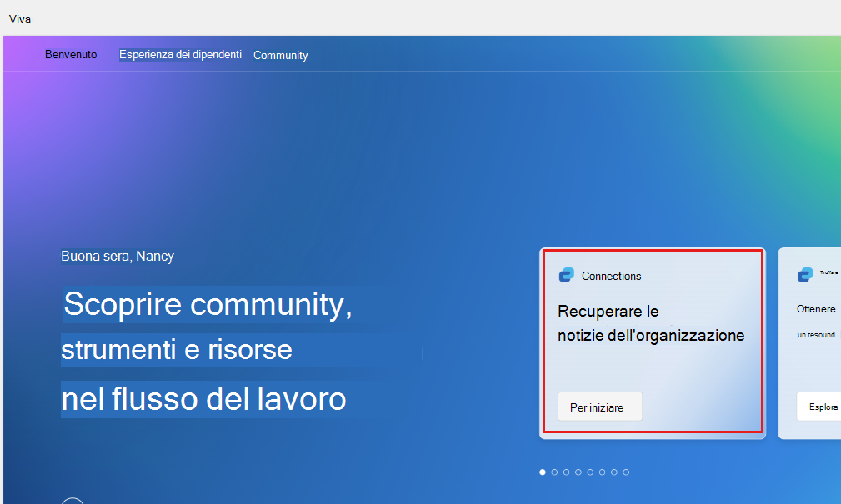This screenshot has height=504, width=841.
Task: Click the Viva title text
Action: [x=20, y=19]
